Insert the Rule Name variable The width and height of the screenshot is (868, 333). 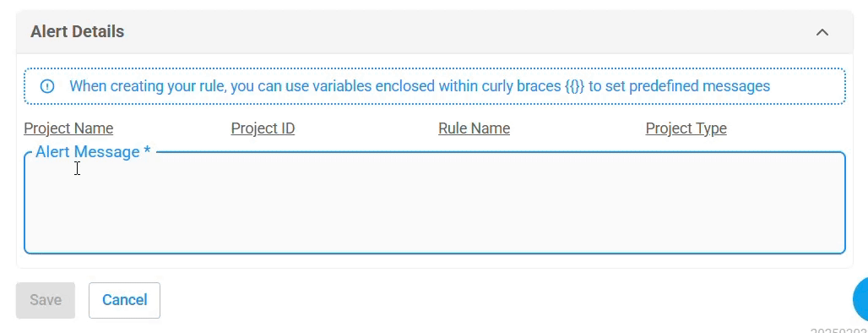474,128
